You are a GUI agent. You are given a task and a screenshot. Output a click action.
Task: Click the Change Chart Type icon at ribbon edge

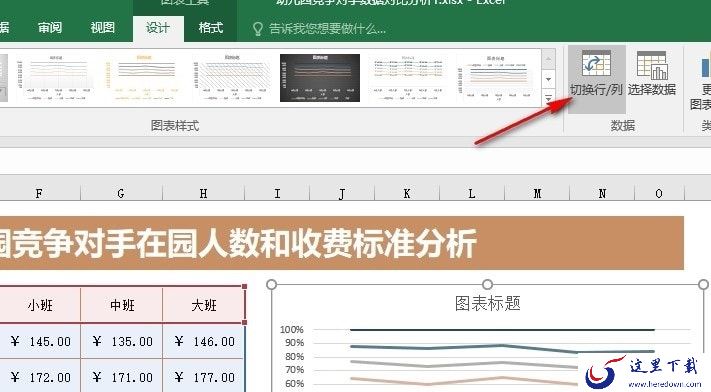705,66
